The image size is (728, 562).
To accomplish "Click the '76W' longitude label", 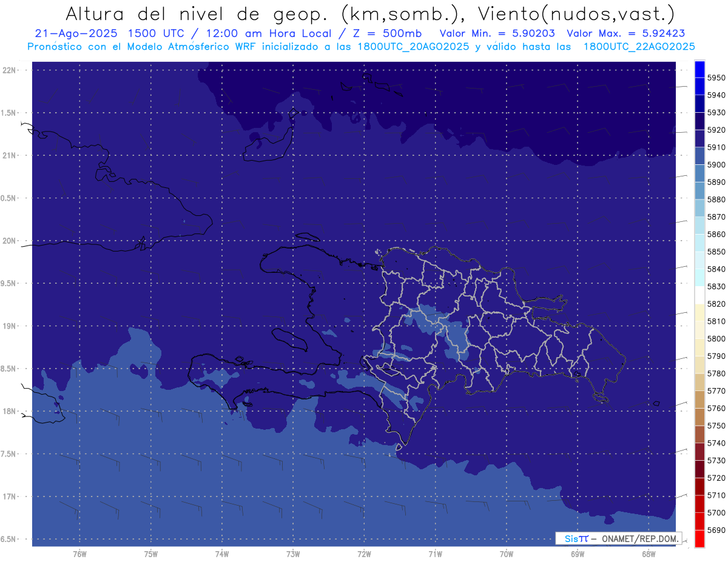I will coord(79,554).
